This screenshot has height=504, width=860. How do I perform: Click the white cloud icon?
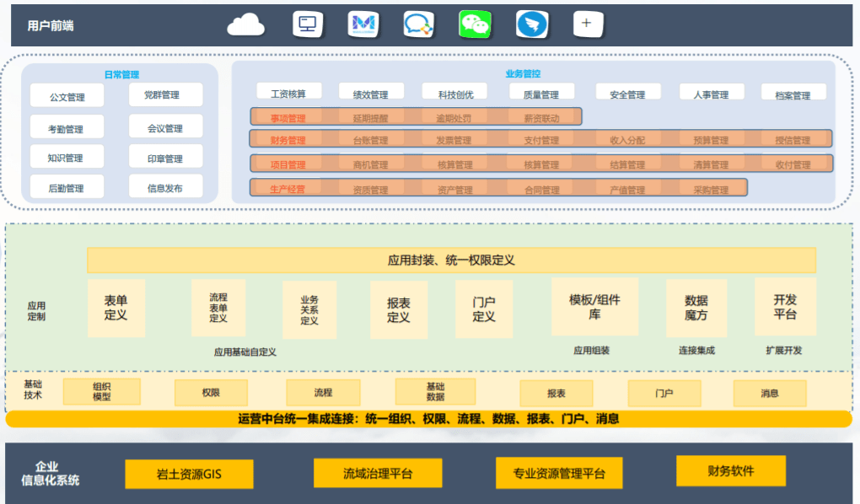245,25
